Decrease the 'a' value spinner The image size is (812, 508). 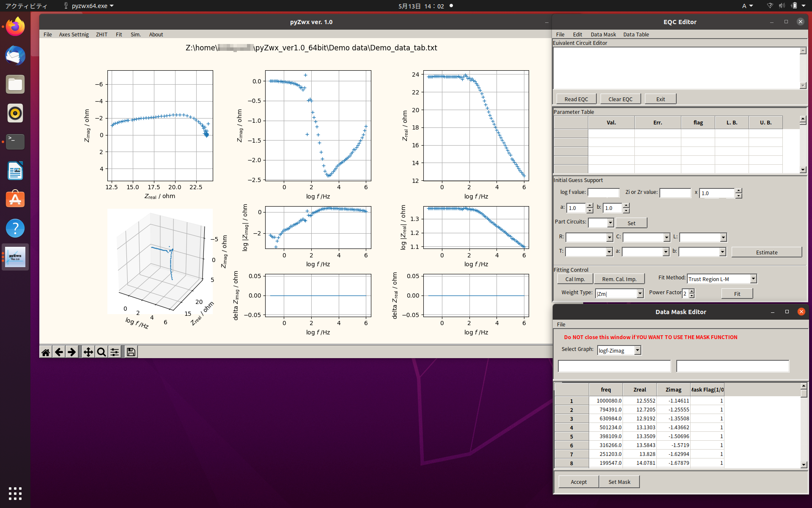pyautogui.click(x=590, y=210)
